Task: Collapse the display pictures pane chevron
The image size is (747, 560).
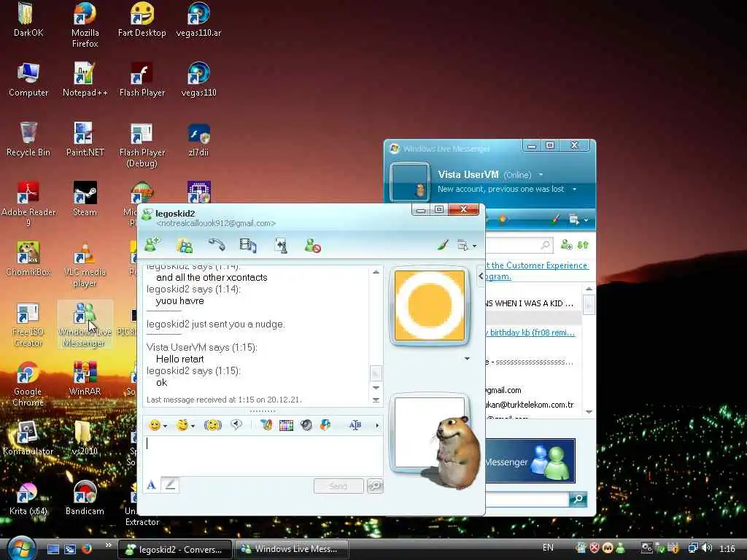Action: (x=481, y=276)
